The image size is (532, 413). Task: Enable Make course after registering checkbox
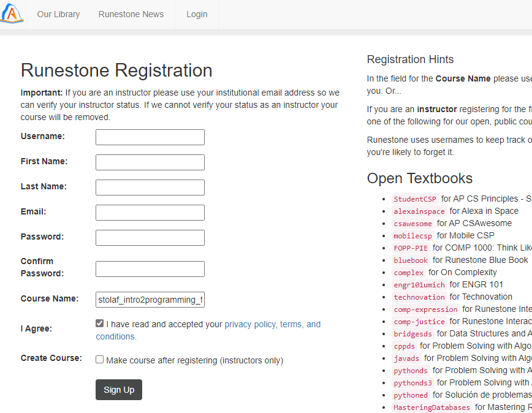[99, 360]
